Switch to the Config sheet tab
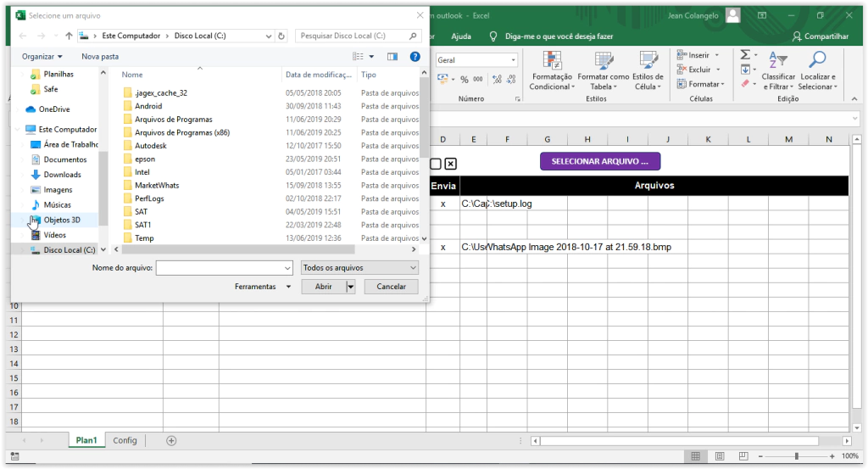The image size is (868, 469). (125, 441)
